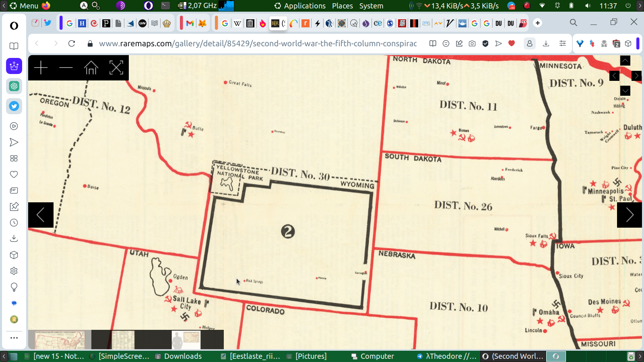
Task: Switch to the new 15 - Notepad taskbar window
Action: [x=55, y=356]
